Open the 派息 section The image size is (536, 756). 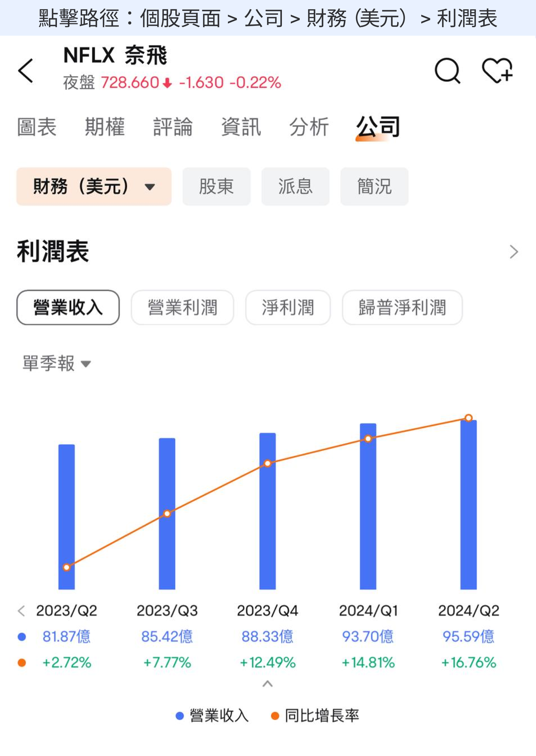295,186
